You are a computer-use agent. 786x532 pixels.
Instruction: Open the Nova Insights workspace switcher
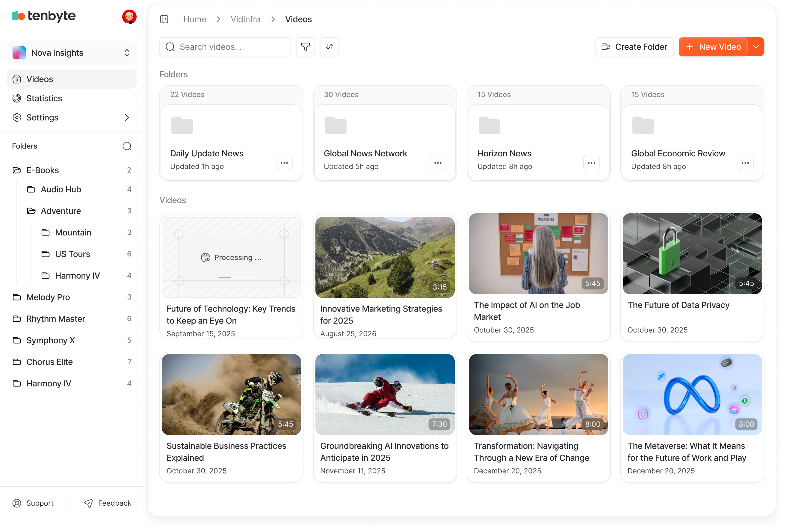pyautogui.click(x=71, y=53)
